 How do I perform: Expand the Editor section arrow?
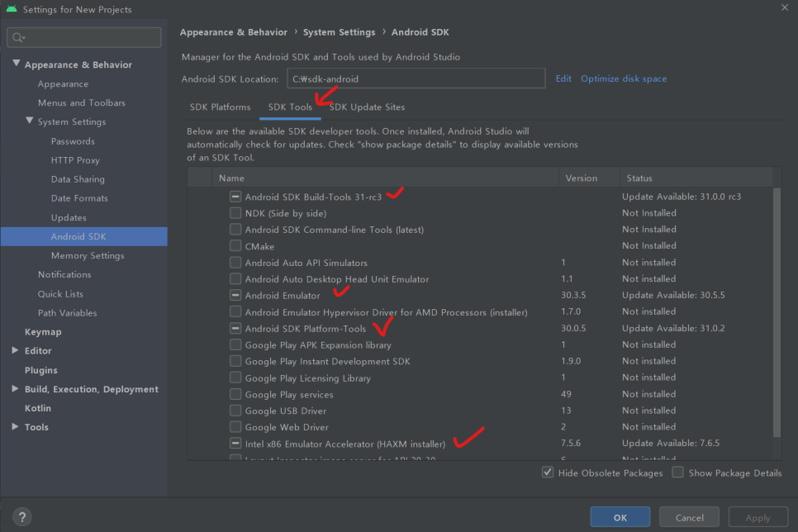point(15,350)
